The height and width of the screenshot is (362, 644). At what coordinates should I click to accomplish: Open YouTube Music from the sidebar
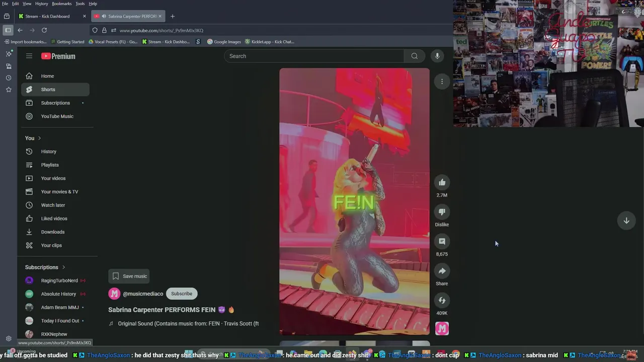55,116
